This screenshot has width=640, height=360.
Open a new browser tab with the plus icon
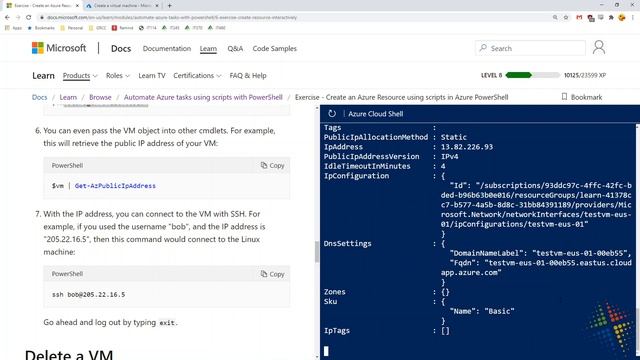click(x=169, y=6)
